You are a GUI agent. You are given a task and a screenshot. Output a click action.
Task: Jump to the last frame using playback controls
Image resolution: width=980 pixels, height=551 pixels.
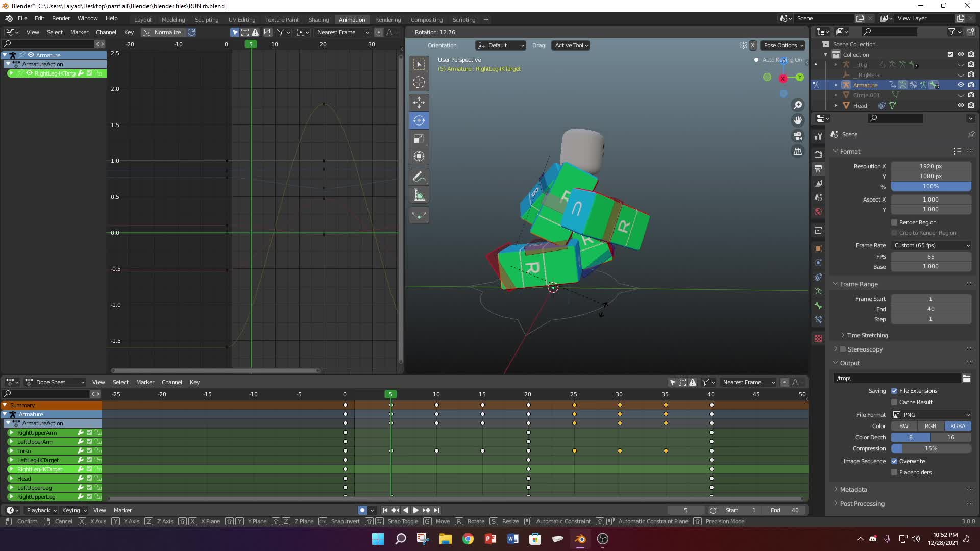[437, 510]
